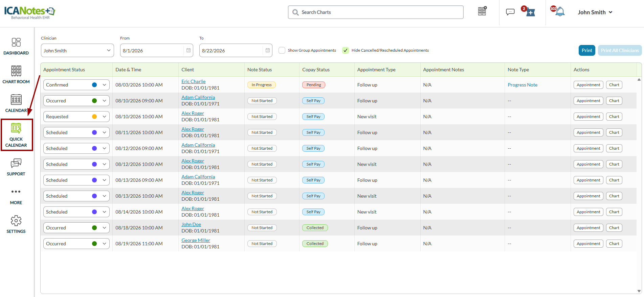Open John Smith user account menu

(595, 12)
